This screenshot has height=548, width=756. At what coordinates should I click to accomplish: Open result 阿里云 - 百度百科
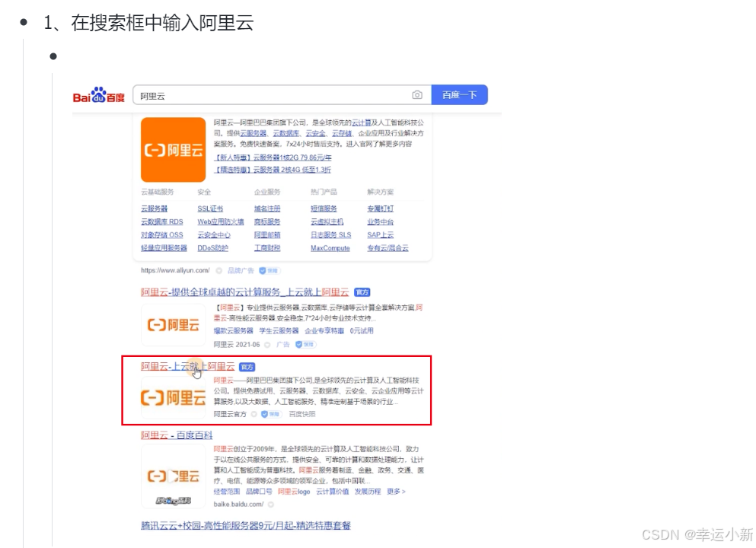pyautogui.click(x=177, y=435)
